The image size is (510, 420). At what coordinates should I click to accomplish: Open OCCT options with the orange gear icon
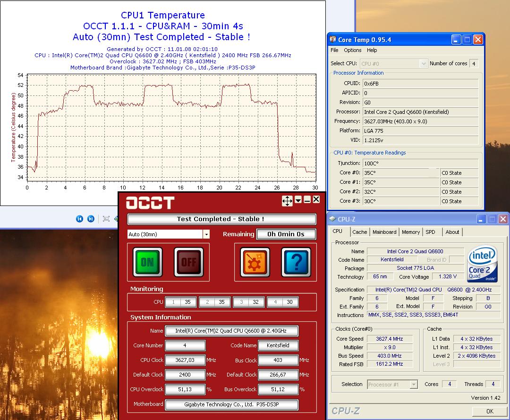[255, 262]
